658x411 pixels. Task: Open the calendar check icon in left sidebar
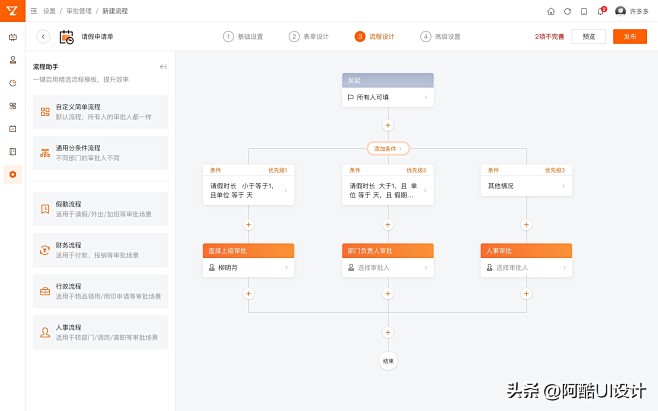[x=13, y=128]
